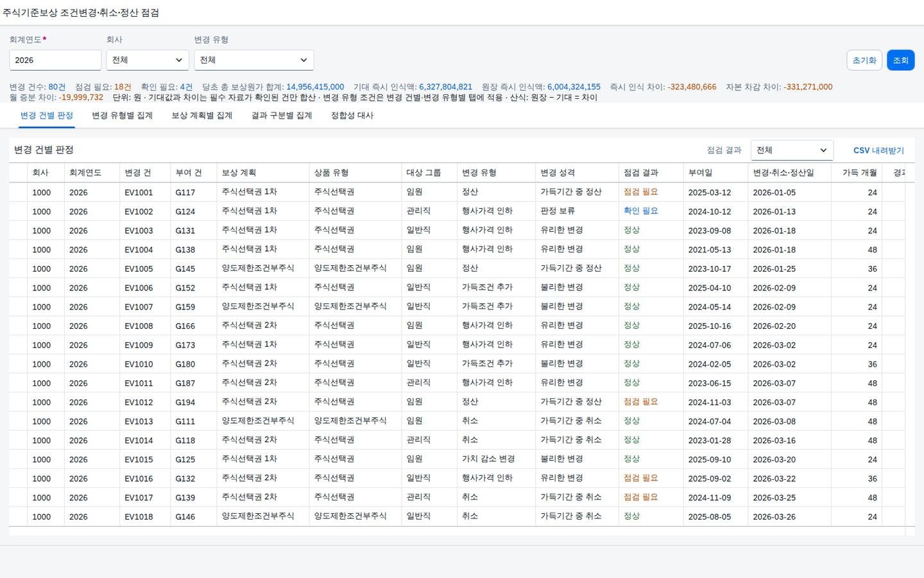
Task: Click total 14,956,415,000 value
Action: (x=315, y=87)
